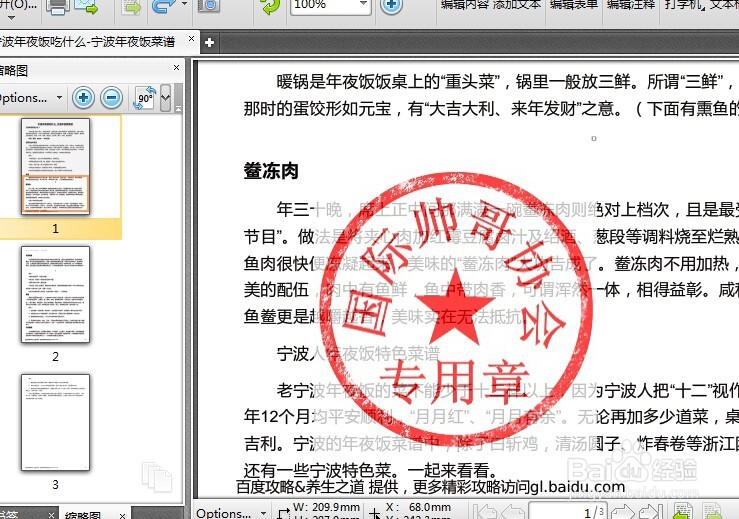This screenshot has height=519, width=739.
Task: Close the 缩略图 bottom tab
Action: (x=123, y=515)
